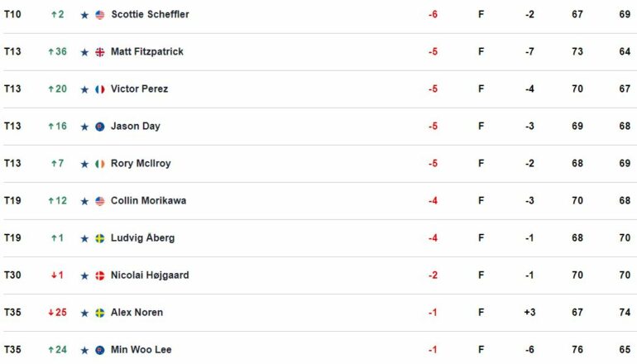Click the Australia flag beside Jason Day

[x=100, y=127]
